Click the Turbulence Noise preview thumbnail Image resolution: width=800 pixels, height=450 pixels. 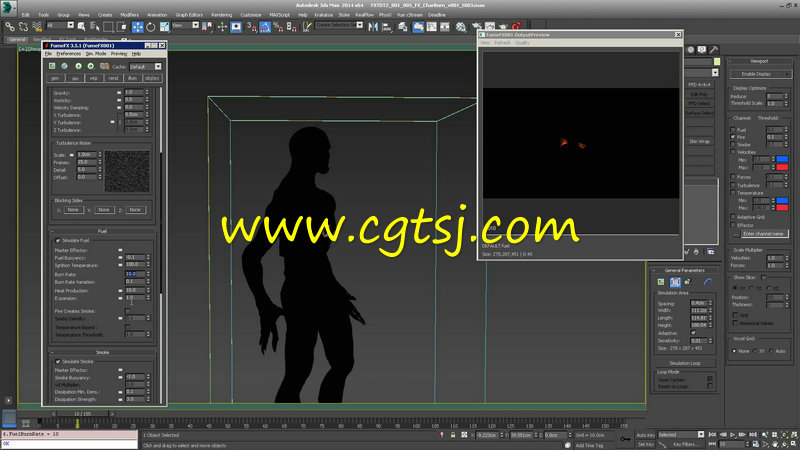coord(127,171)
